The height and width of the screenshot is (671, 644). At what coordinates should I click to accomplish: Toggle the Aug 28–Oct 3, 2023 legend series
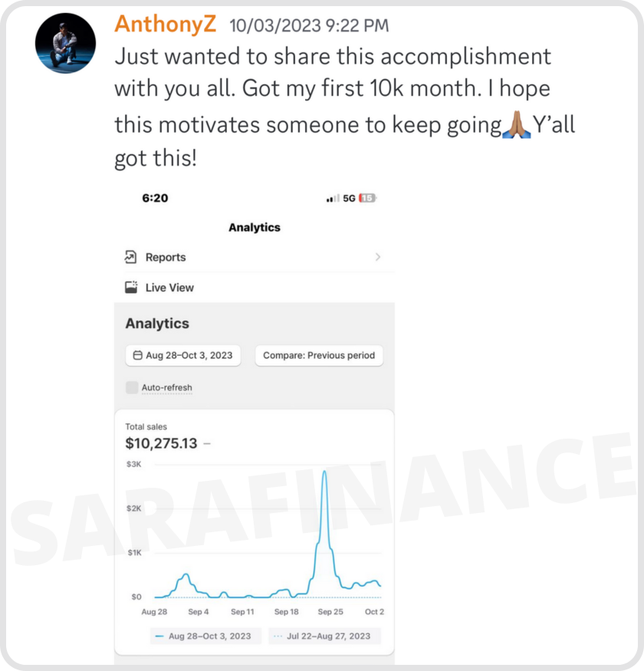203,636
